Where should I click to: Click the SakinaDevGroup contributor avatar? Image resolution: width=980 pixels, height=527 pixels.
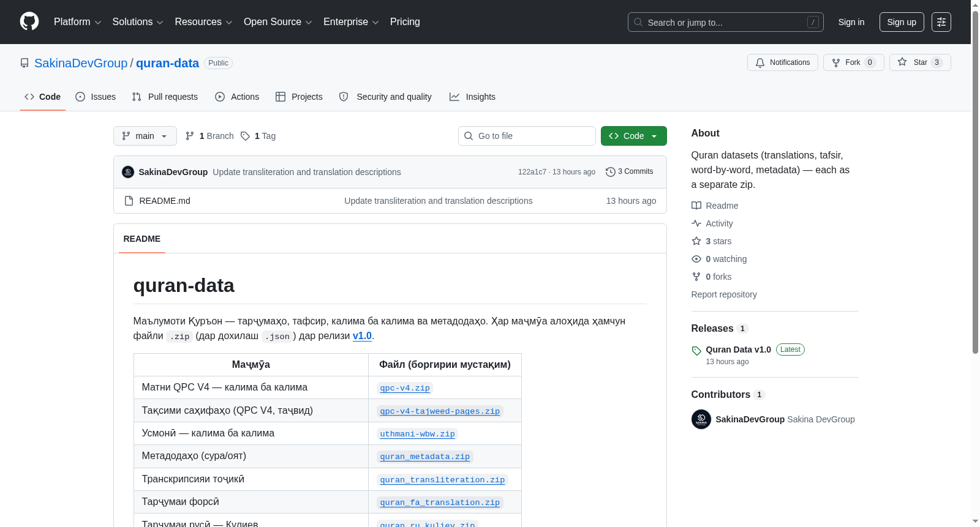701,419
